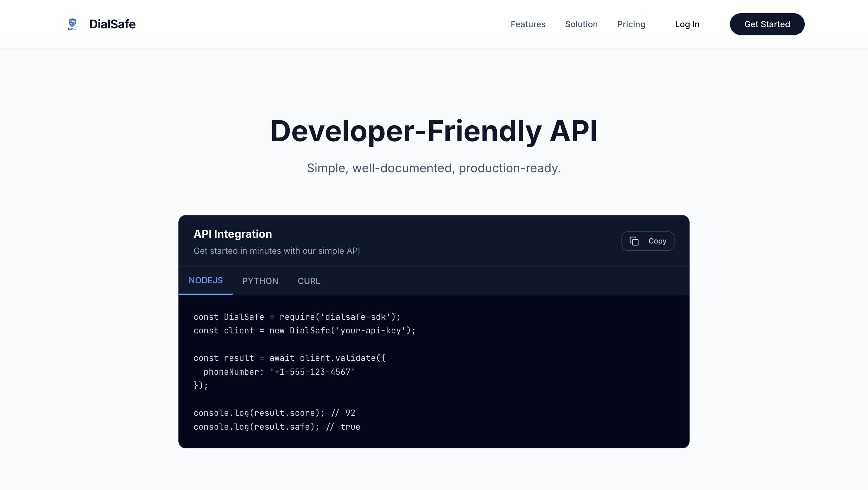This screenshot has height=490, width=868.
Task: Click the 'new DialSafe' client code line
Action: 304,331
